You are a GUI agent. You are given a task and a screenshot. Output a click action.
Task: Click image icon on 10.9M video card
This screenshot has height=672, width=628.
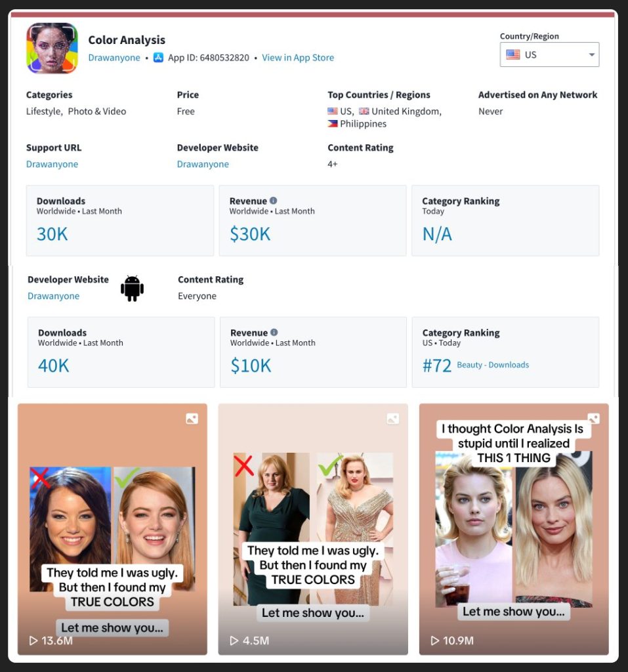click(594, 418)
